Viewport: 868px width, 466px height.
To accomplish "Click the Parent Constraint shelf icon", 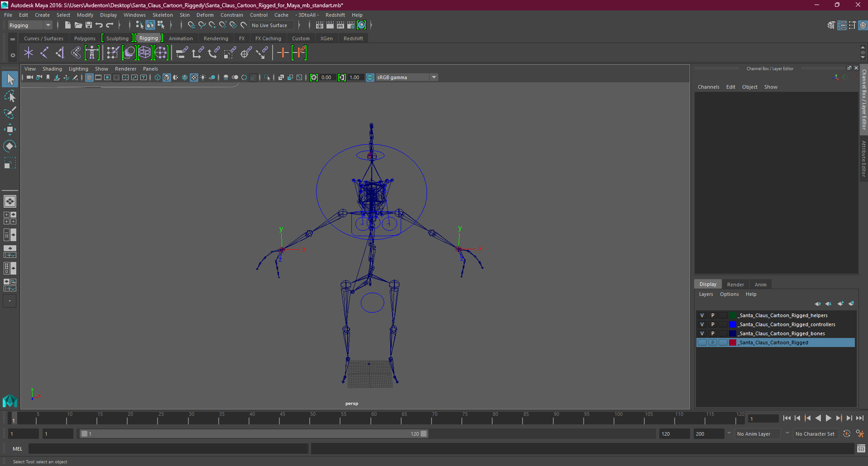I will click(182, 53).
